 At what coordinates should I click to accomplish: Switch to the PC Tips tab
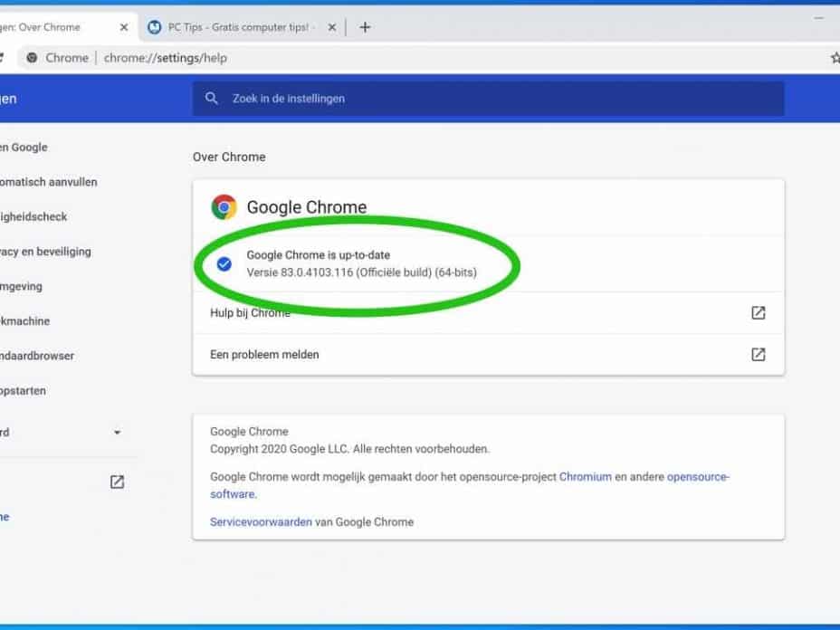point(235,27)
